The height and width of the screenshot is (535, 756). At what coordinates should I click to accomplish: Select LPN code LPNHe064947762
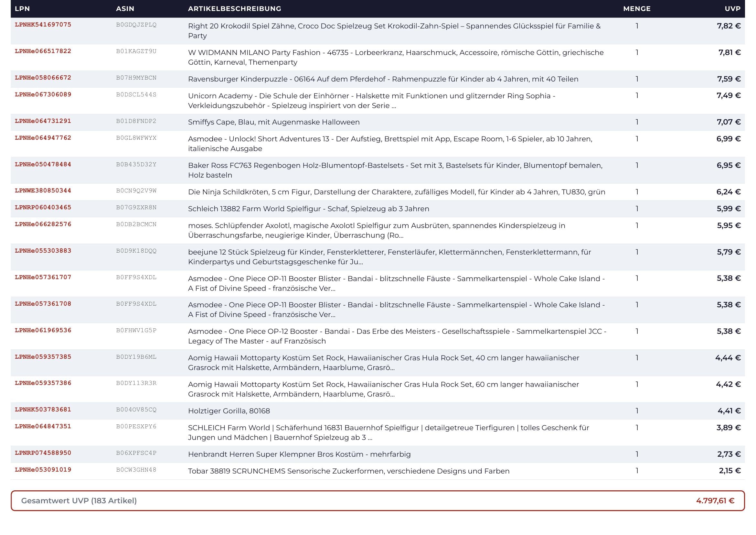43,138
